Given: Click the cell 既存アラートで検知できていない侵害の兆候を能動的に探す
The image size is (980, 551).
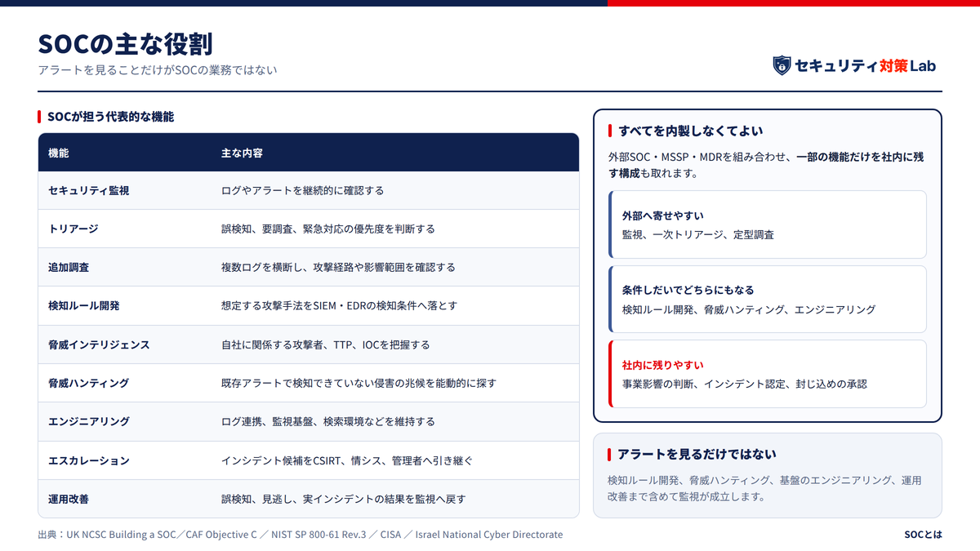Looking at the screenshot, I should tap(359, 383).
